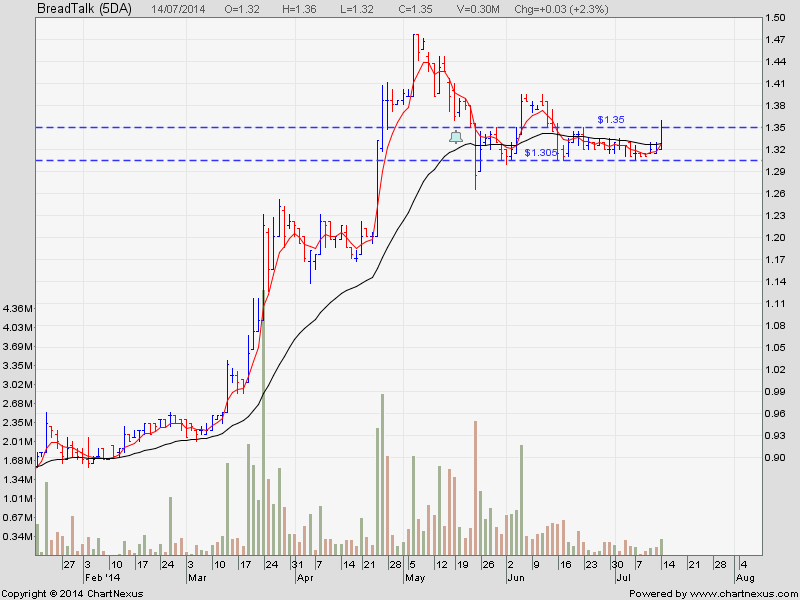Viewport: 800px width, 600px height.
Task: Click the Jun month label
Action: pyautogui.click(x=516, y=578)
